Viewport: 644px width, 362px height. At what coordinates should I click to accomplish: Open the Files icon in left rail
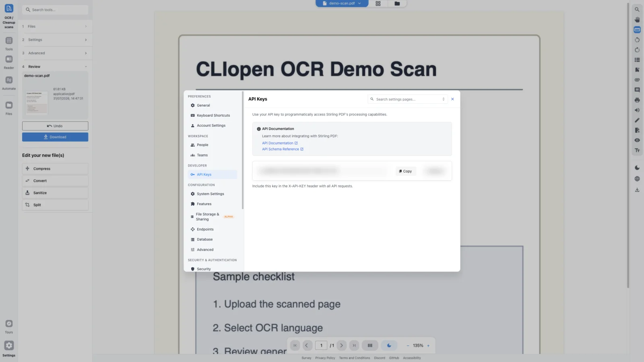(x=9, y=105)
